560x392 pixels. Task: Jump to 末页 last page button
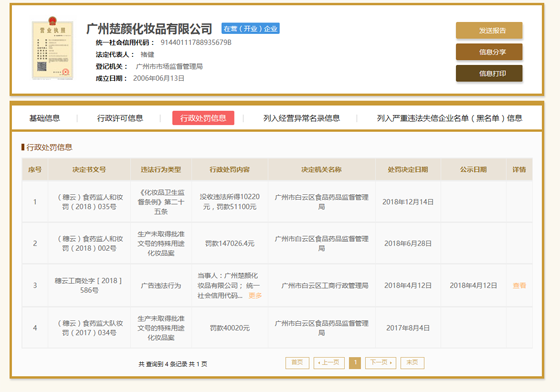[412, 363]
